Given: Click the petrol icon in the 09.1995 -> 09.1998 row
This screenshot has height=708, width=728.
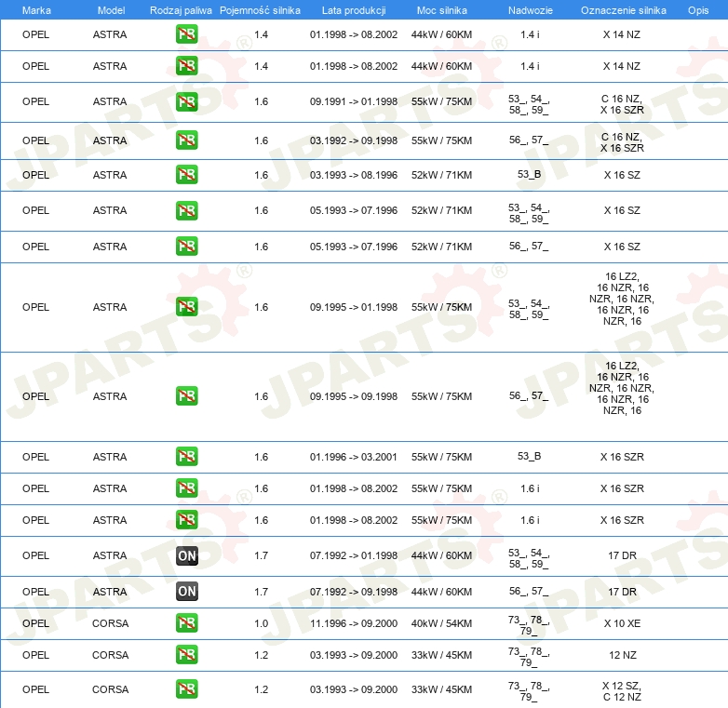Looking at the screenshot, I should point(186,395).
